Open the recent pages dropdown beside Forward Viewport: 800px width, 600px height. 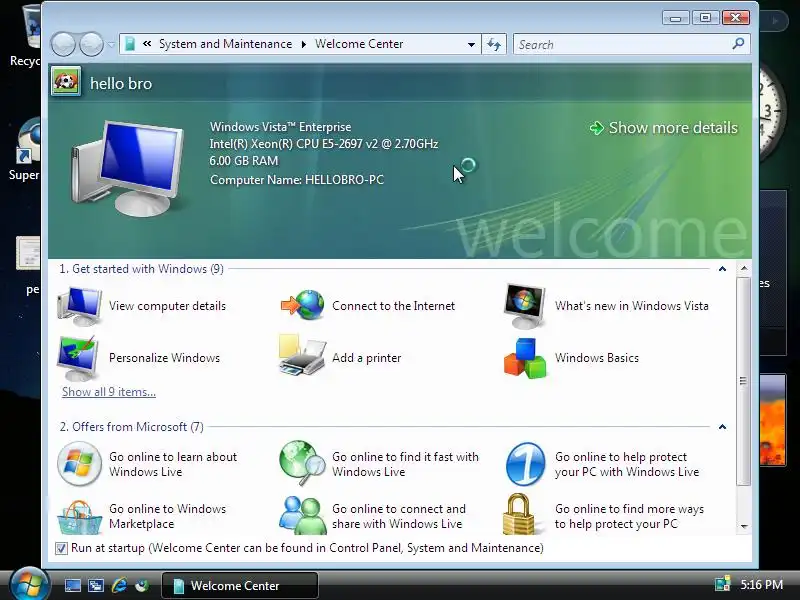[111, 44]
